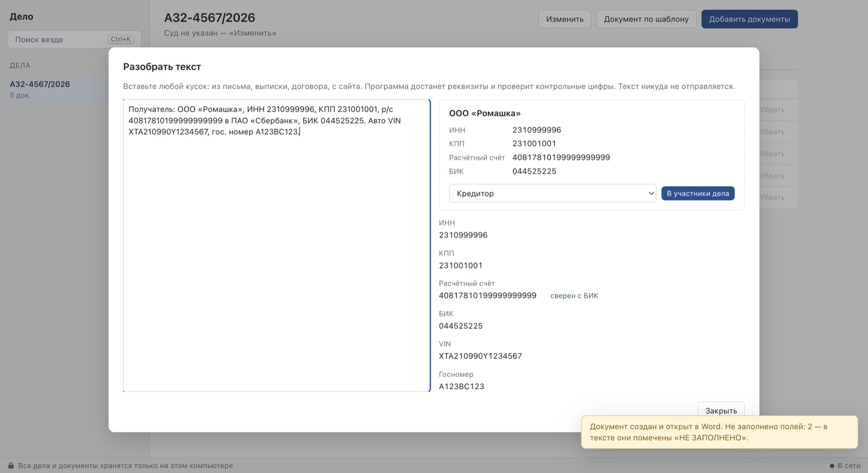868x473 pixels.
Task: Open the Кредитор role dropdown
Action: point(552,193)
